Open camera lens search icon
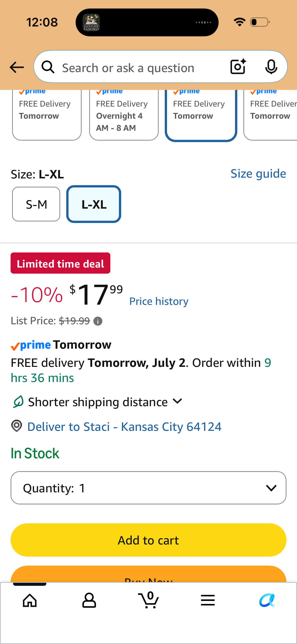Image resolution: width=297 pixels, height=644 pixels. pos(238,67)
